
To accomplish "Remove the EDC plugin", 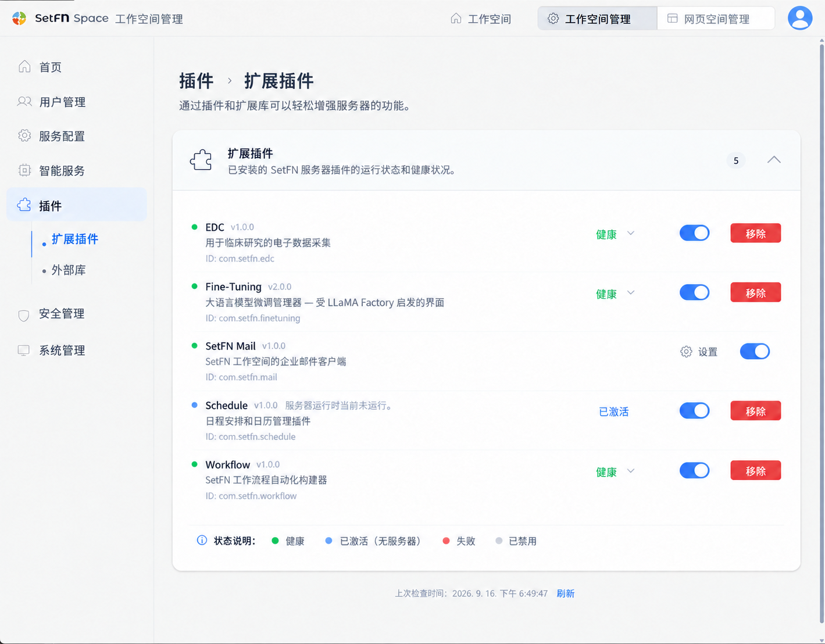I will coord(756,233).
